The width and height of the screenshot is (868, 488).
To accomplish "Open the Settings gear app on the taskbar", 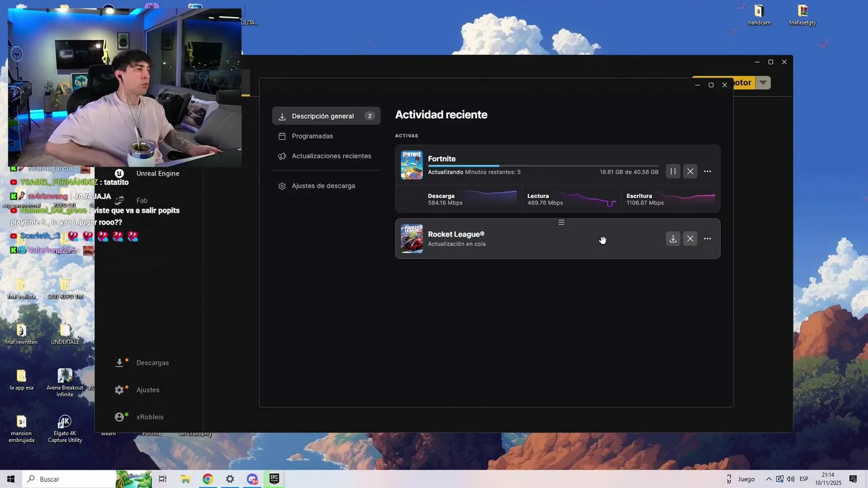I will coord(230,479).
